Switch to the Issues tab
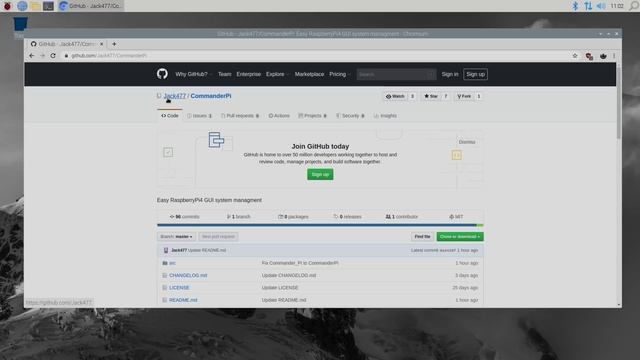Screen dimensions: 640x360 click(200, 116)
